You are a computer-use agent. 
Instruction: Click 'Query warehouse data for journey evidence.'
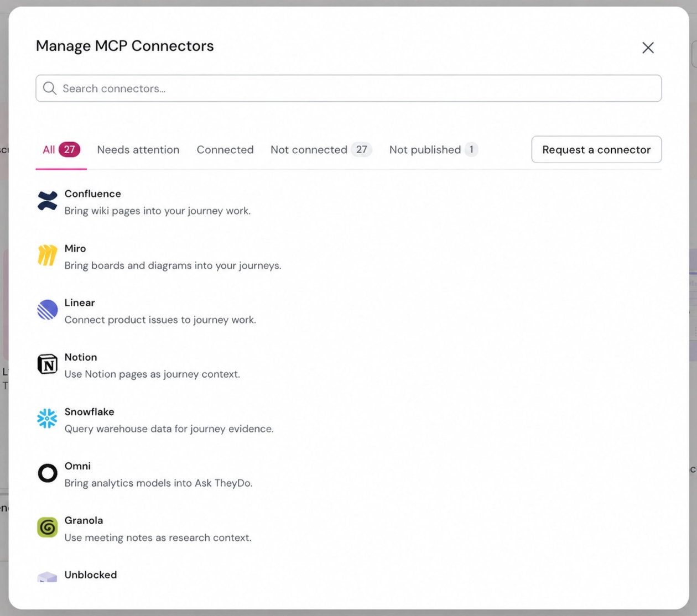pyautogui.click(x=169, y=429)
